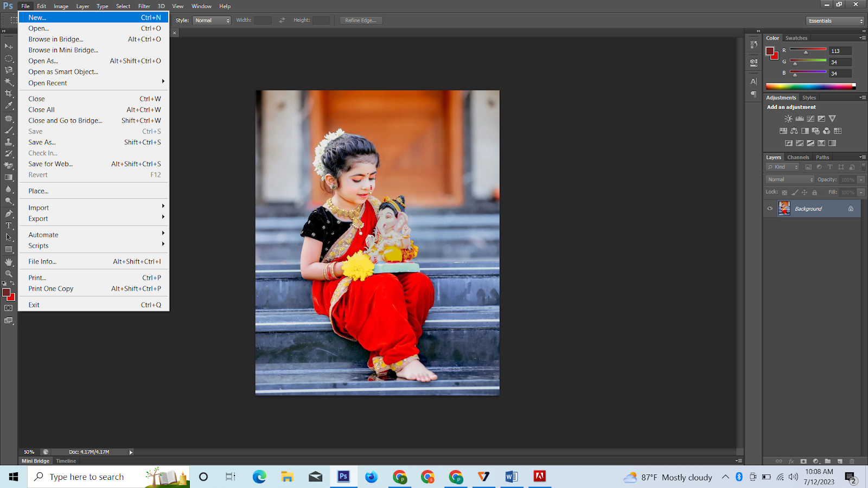Select the Crop tool
The width and height of the screenshot is (868, 488).
click(9, 94)
